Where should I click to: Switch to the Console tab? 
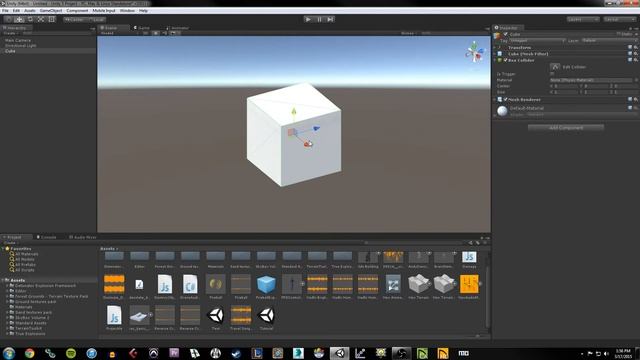[x=47, y=237]
